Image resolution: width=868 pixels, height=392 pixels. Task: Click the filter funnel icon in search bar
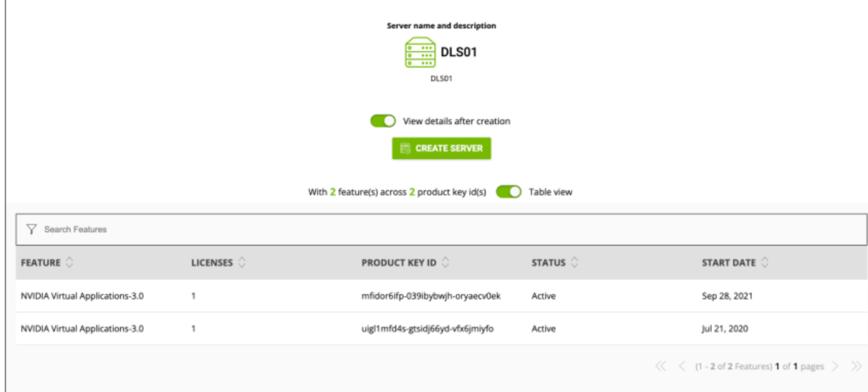tap(31, 229)
